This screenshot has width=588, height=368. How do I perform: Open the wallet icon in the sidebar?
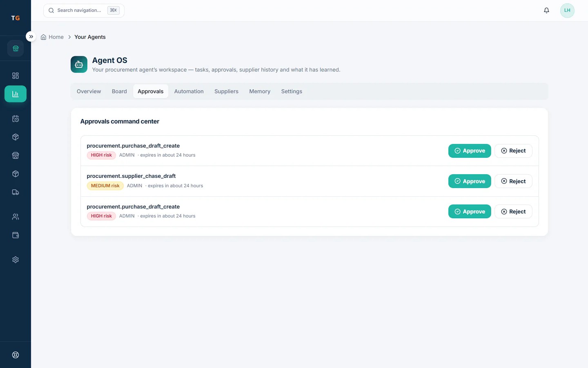coord(16,235)
